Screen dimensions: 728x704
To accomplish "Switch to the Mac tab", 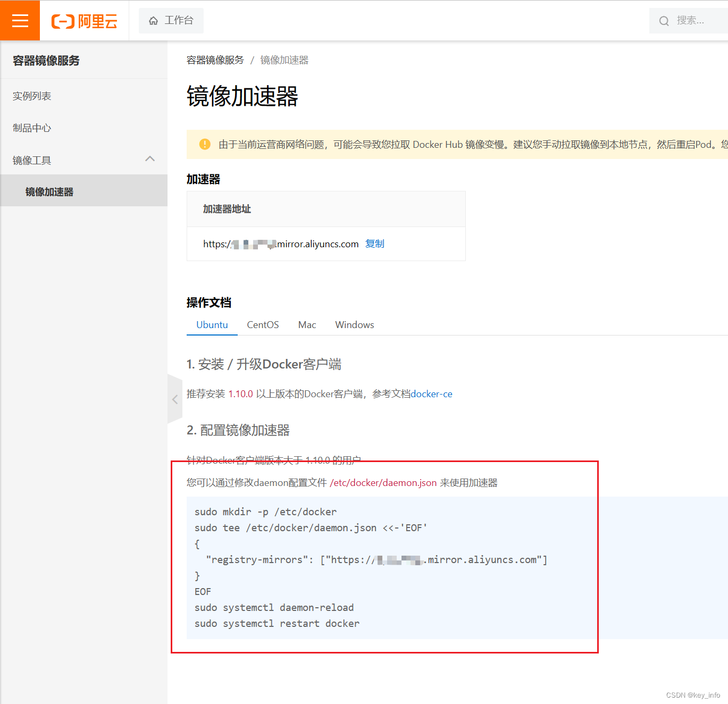I will (307, 325).
